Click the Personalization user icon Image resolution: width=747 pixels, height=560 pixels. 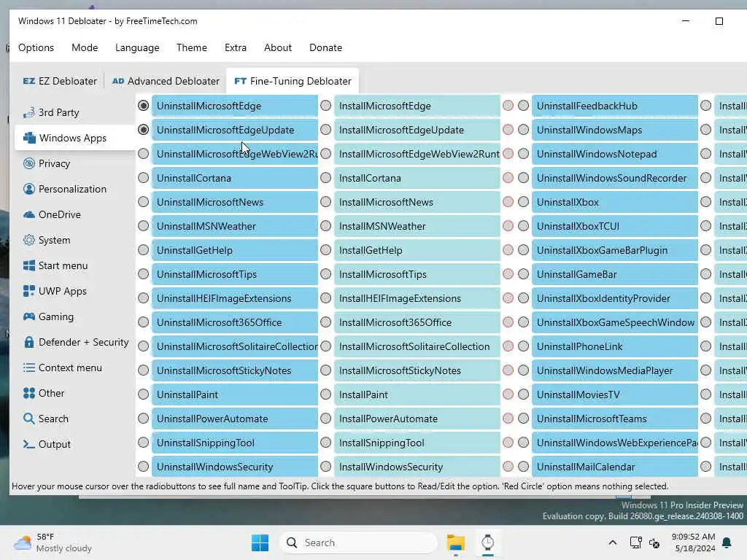pos(29,189)
